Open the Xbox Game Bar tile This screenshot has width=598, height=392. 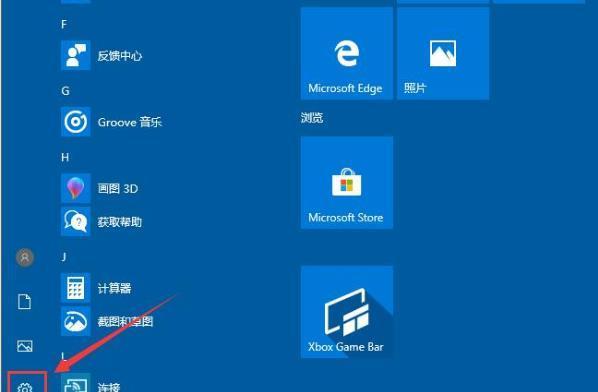(347, 312)
